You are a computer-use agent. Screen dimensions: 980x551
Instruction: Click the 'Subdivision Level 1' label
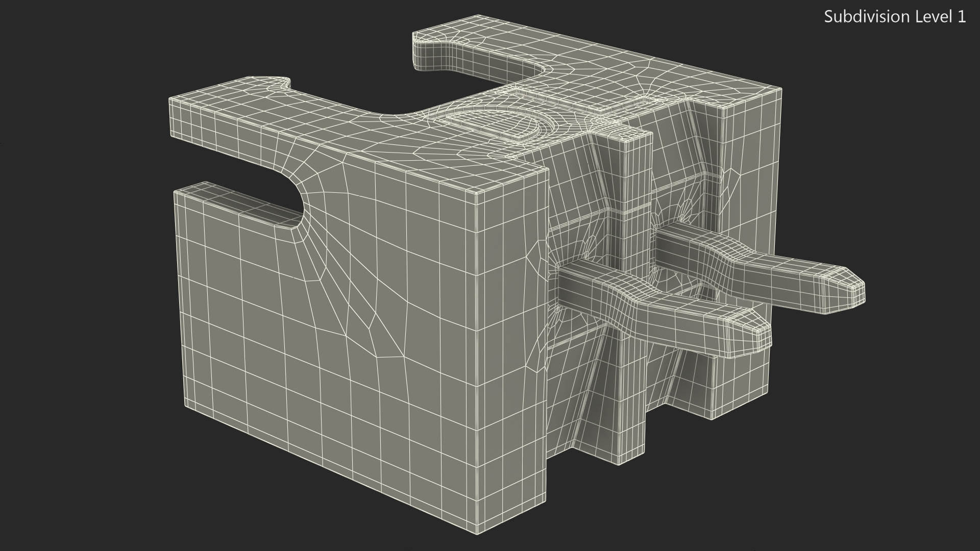click(x=895, y=17)
